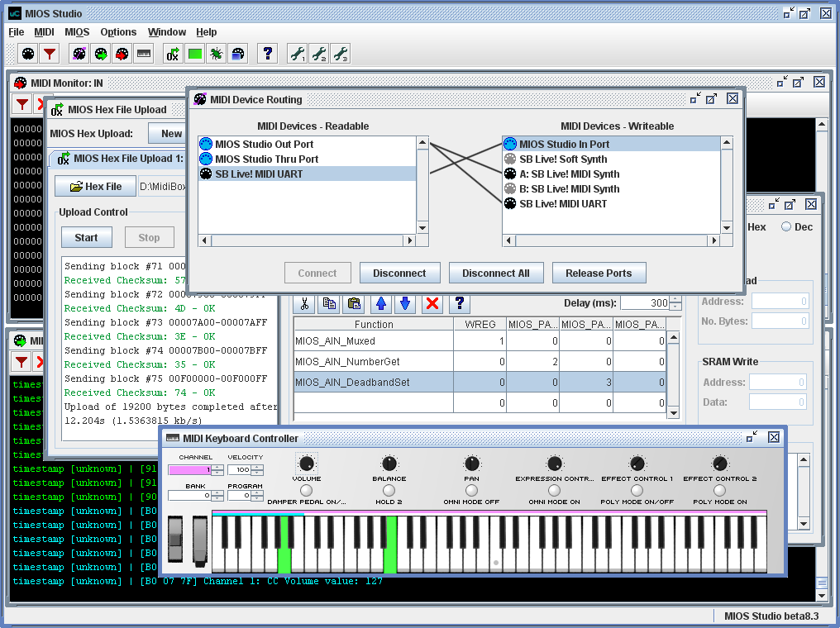The height and width of the screenshot is (628, 840).
Task: Select wrench workspace 3 toolbar icon
Action: pyautogui.click(x=340, y=54)
